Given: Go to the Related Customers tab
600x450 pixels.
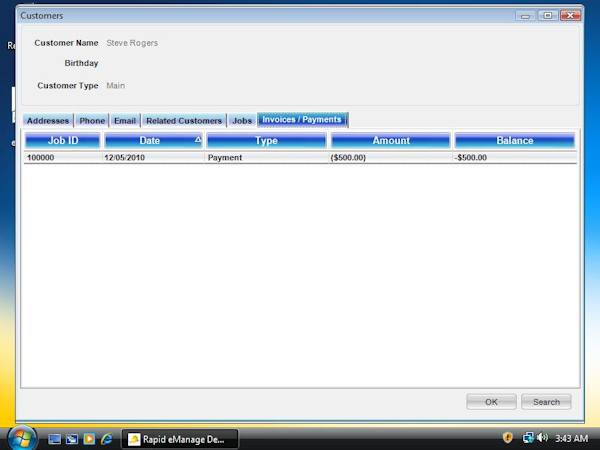Looking at the screenshot, I should pyautogui.click(x=184, y=121).
